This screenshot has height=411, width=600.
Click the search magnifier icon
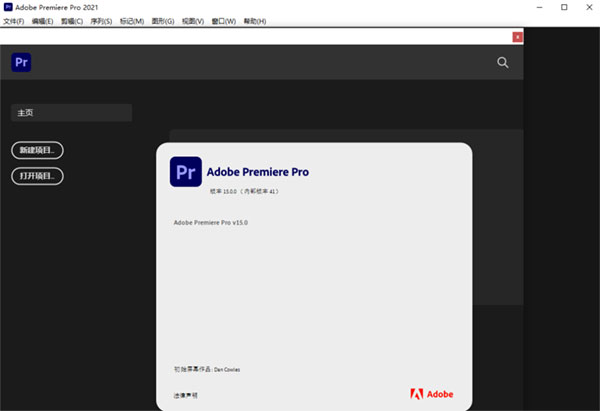(x=502, y=62)
